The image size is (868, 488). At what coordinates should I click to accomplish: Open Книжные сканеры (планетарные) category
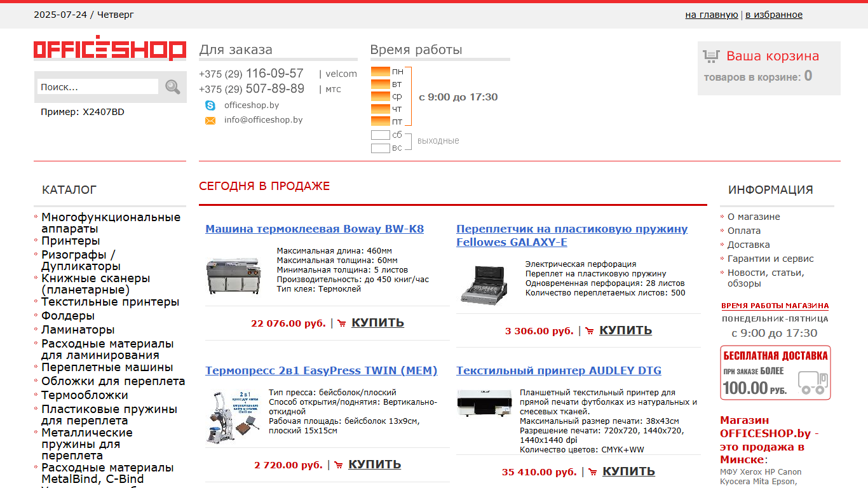[x=96, y=284]
